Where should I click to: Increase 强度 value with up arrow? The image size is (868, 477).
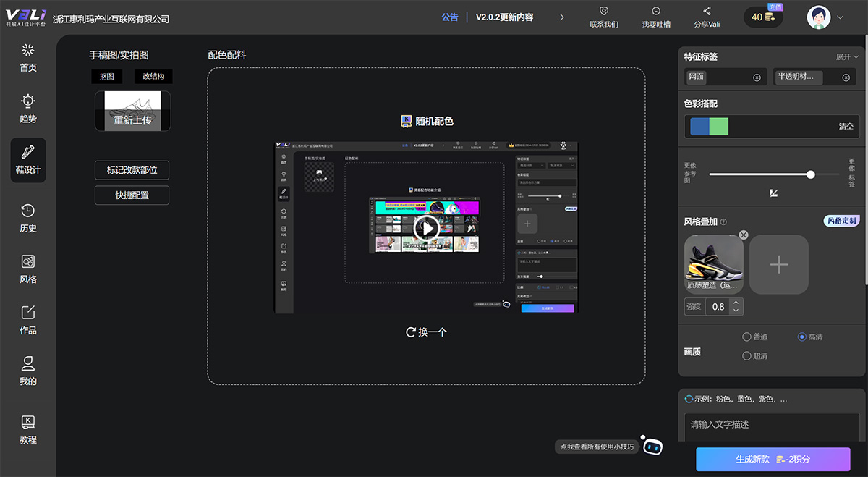pos(736,303)
